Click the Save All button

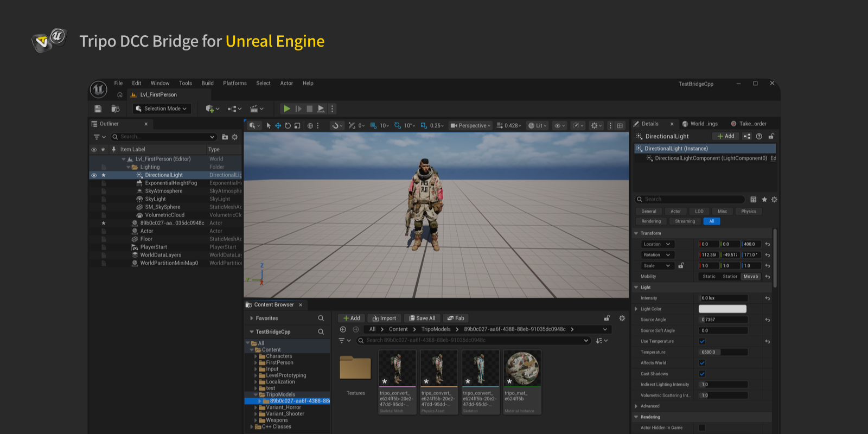pyautogui.click(x=422, y=318)
